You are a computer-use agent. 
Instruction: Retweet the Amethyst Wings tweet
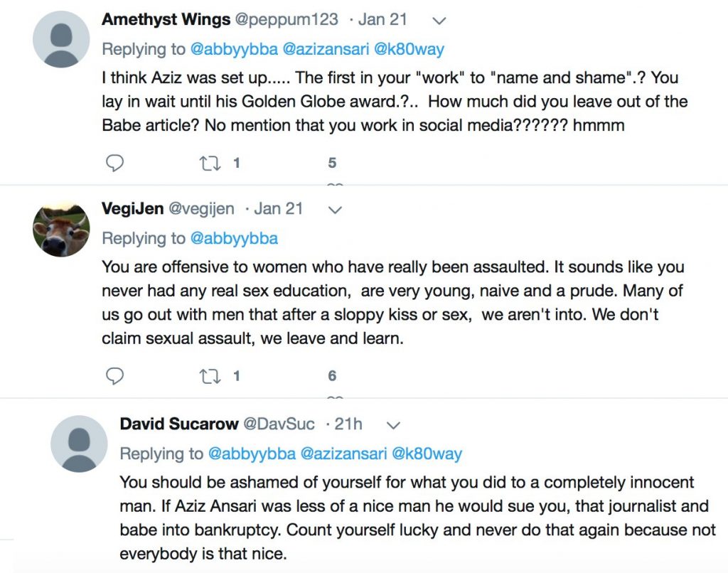coord(210,164)
